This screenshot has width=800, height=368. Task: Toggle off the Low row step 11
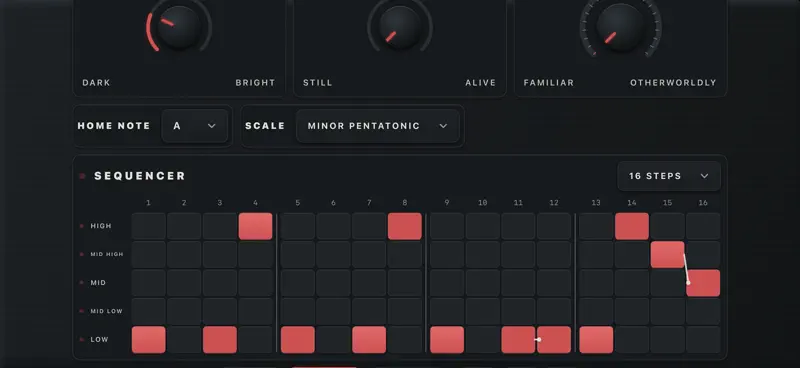(x=518, y=340)
